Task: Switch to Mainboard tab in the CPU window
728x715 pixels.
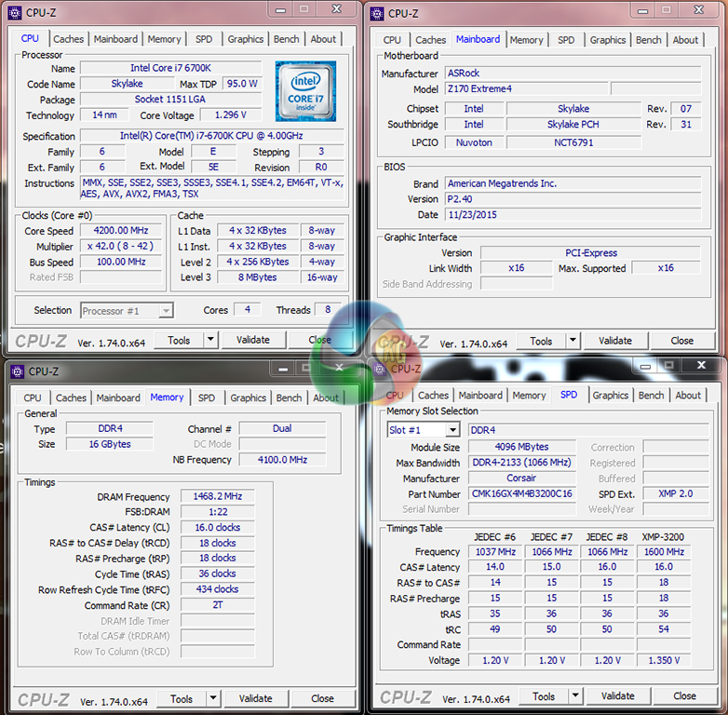Action: pos(115,39)
